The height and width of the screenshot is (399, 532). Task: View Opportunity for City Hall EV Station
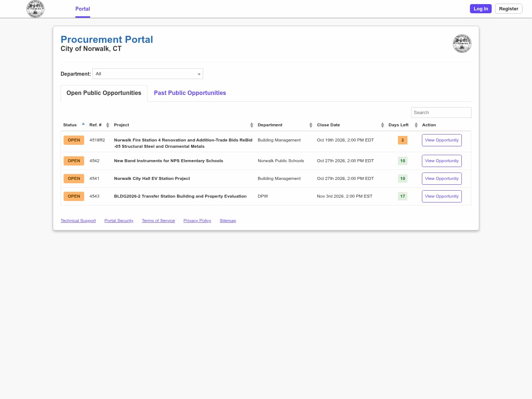point(441,179)
